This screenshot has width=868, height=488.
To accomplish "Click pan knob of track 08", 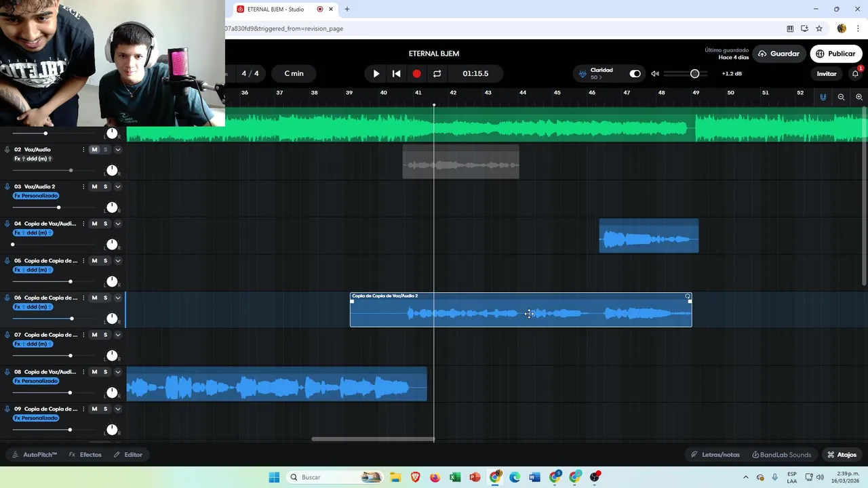I will point(112,392).
